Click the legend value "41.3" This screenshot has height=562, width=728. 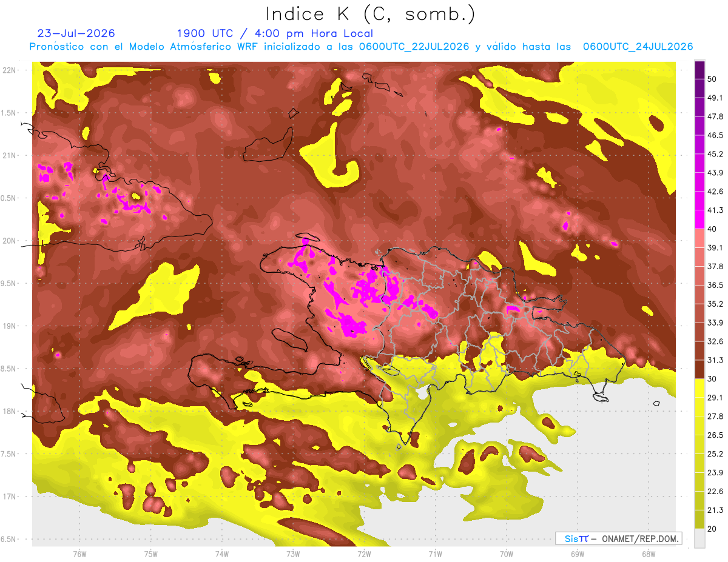715,210
